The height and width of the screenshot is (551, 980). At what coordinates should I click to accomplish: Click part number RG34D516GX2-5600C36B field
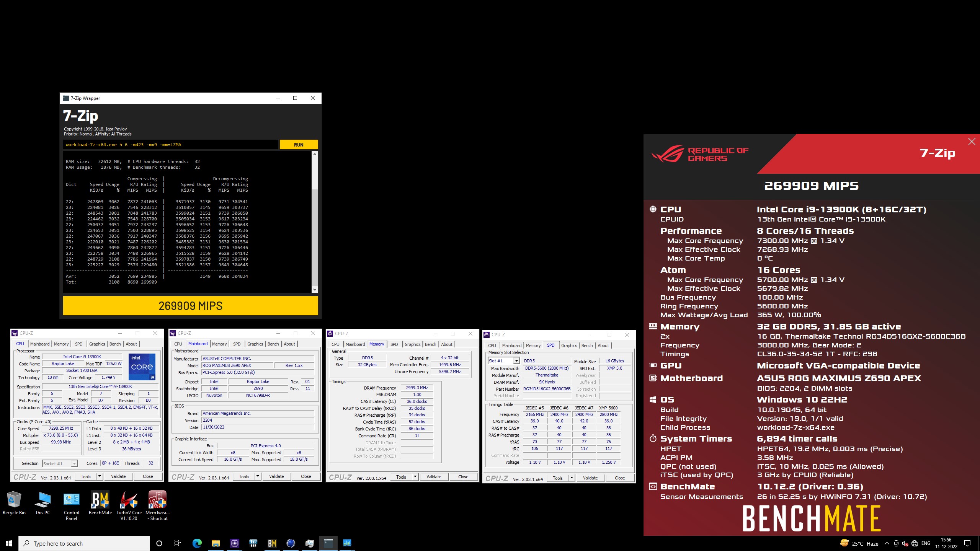coord(547,389)
